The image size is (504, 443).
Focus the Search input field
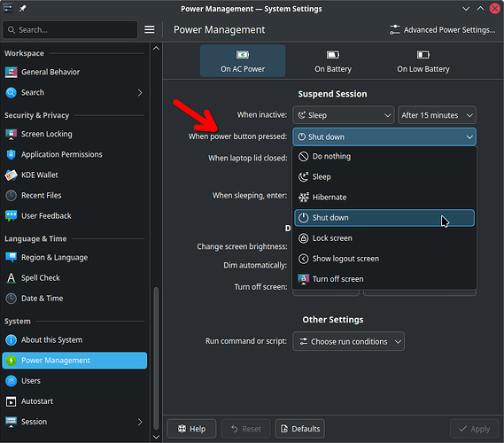[x=70, y=30]
